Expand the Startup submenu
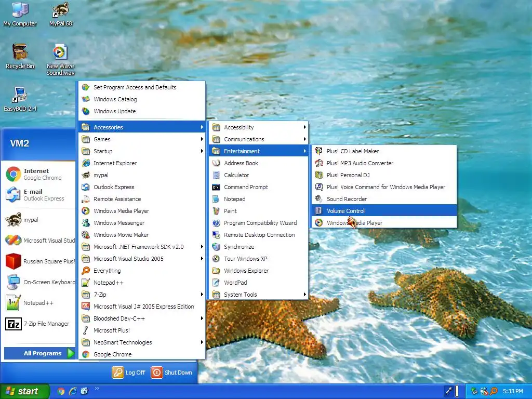This screenshot has width=532, height=399. coord(142,151)
